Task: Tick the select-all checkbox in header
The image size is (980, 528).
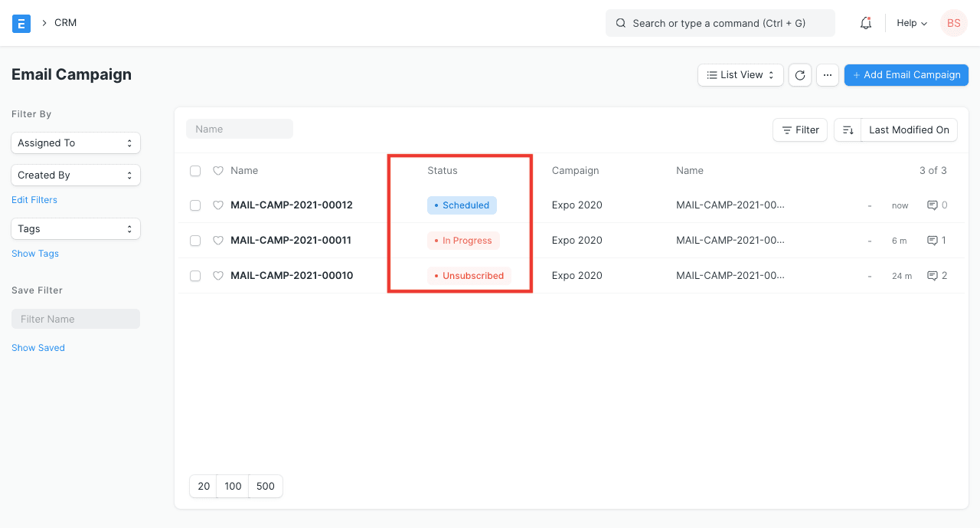Action: pos(195,171)
